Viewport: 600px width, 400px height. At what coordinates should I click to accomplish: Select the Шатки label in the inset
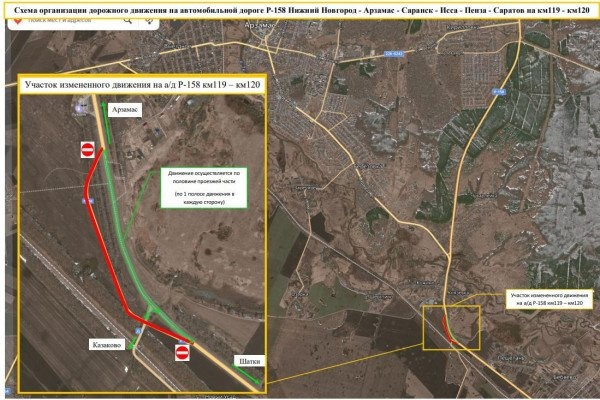coord(249,361)
